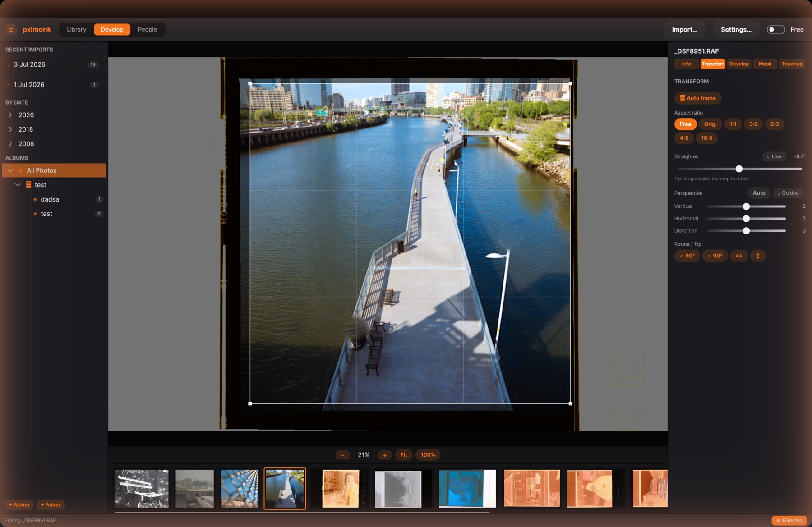
Task: Click the All Photos album icon
Action: pos(21,170)
